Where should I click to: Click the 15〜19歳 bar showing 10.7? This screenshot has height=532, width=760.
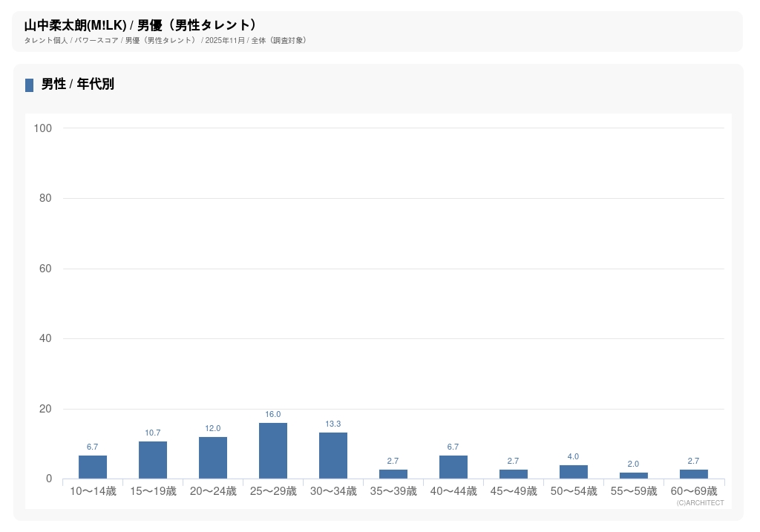tap(153, 460)
